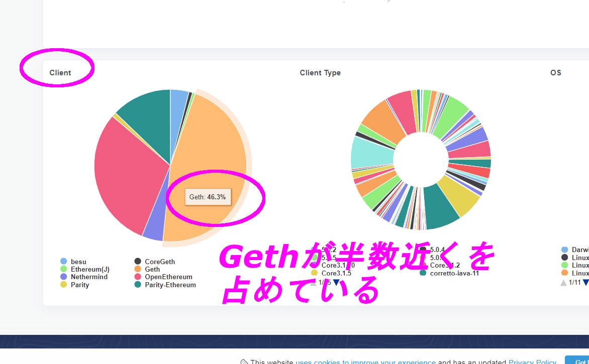Viewport: 589px width, 364px height.
Task: Click the besu blue legend dot
Action: (x=63, y=261)
